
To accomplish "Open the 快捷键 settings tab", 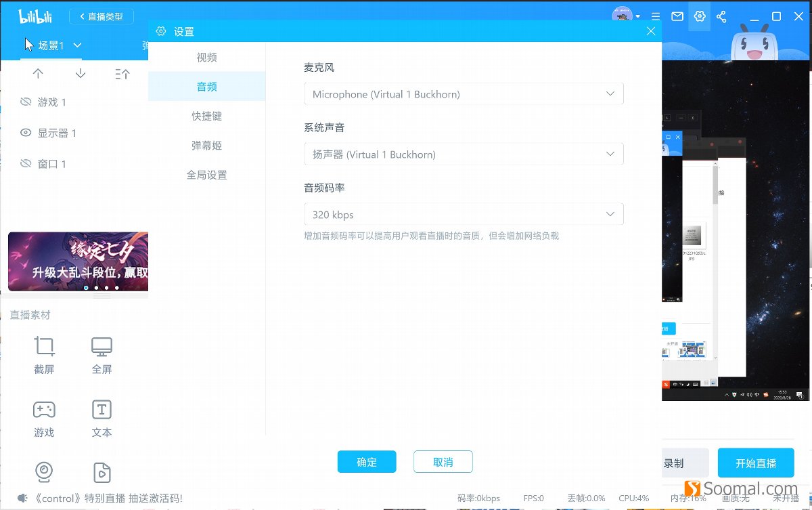I will (206, 116).
